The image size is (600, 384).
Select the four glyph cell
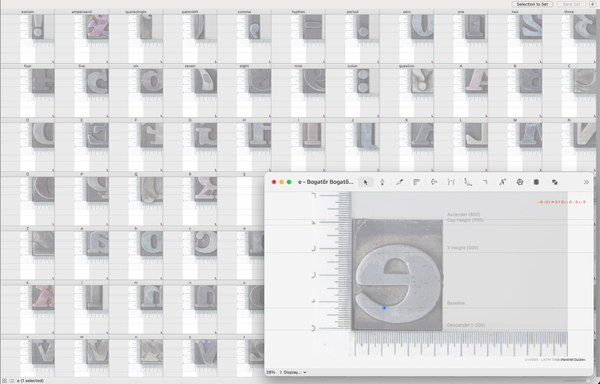pyautogui.click(x=27, y=91)
